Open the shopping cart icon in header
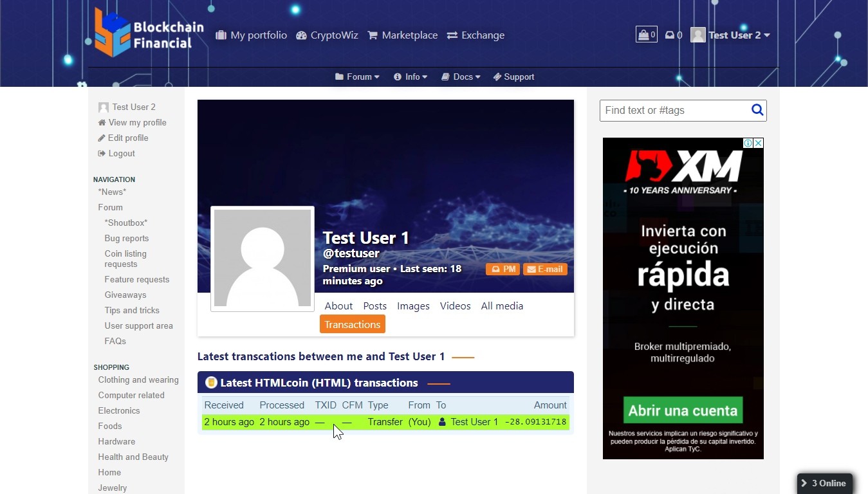Screen dimensions: 868x494 646,35
